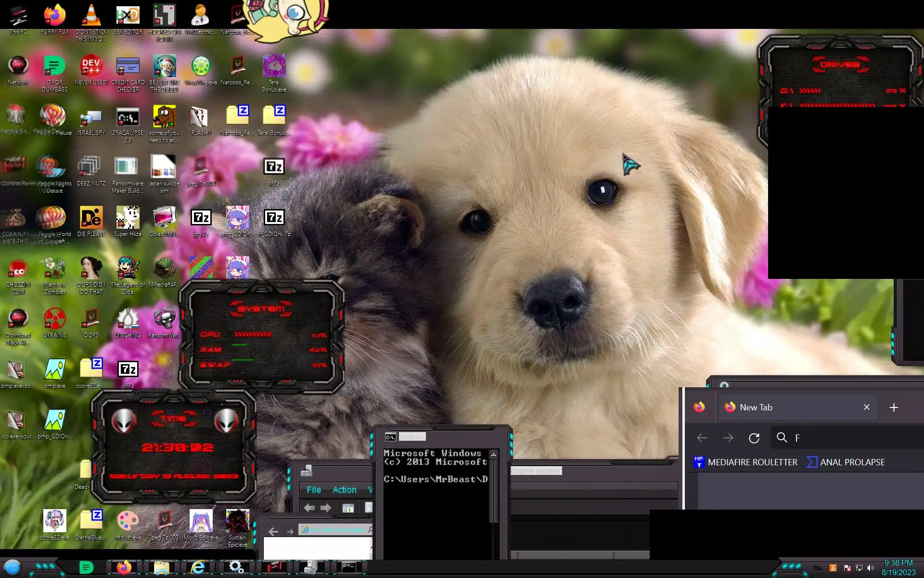Click the volume speaker icon in system tray
The image size is (924, 578).
(x=871, y=568)
